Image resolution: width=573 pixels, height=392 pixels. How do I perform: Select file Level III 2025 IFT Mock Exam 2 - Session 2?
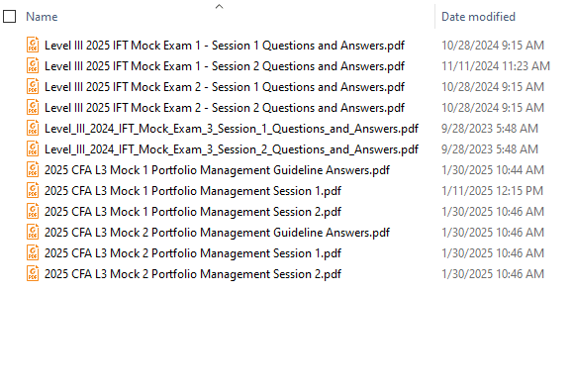[225, 108]
